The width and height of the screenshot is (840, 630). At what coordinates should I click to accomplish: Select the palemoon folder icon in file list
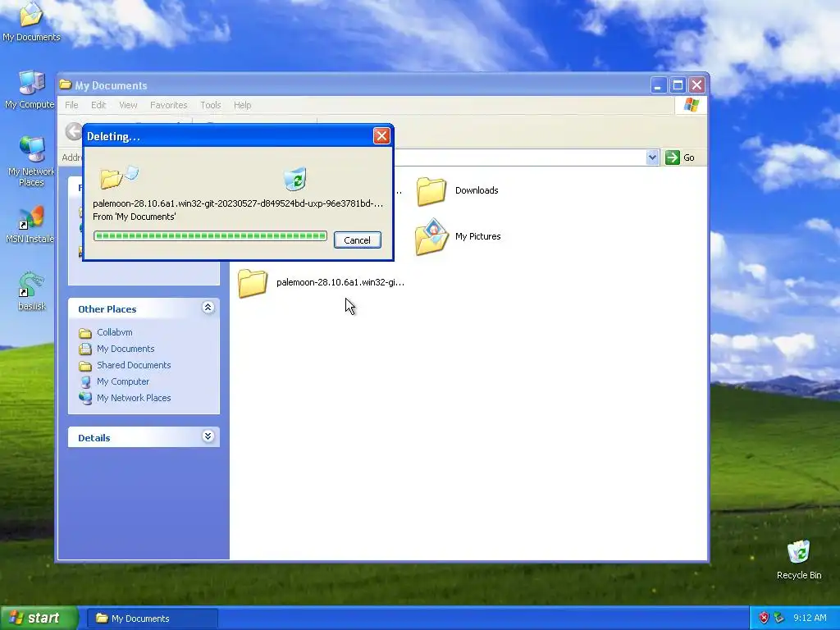[x=253, y=283]
